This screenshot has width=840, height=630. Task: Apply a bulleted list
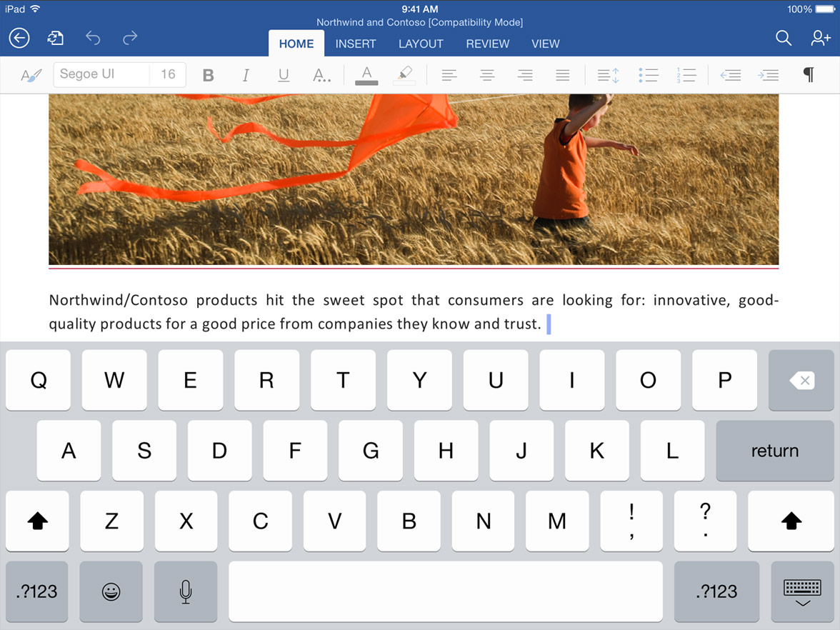(649, 74)
